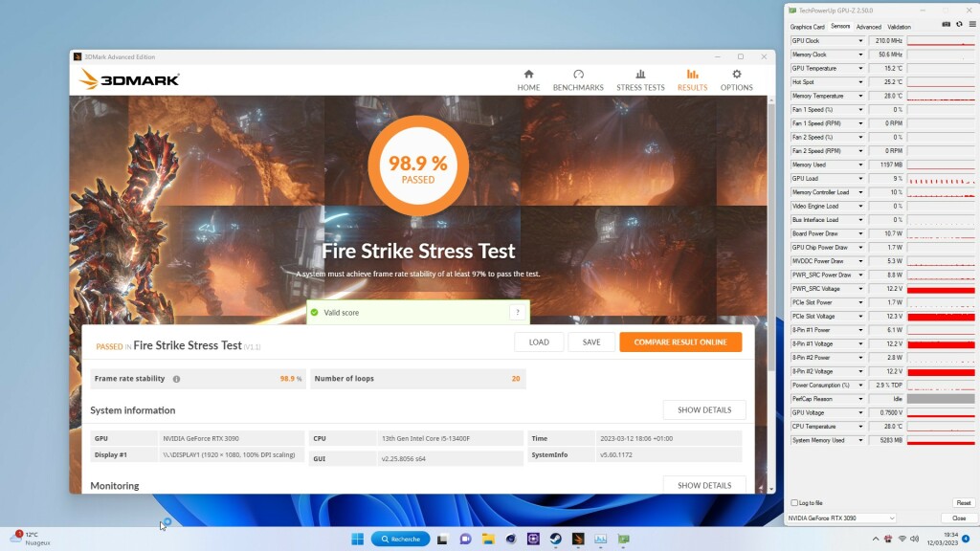The width and height of the screenshot is (980, 551).
Task: Open the BENCHMARKS section icon
Action: point(578,75)
